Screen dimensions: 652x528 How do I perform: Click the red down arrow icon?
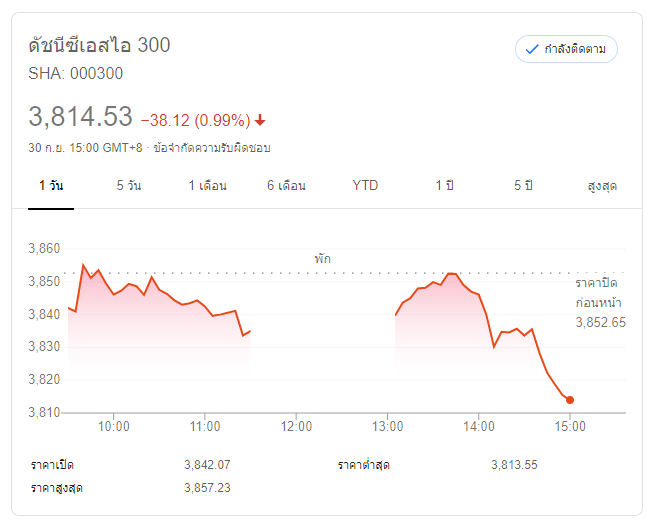tap(260, 120)
